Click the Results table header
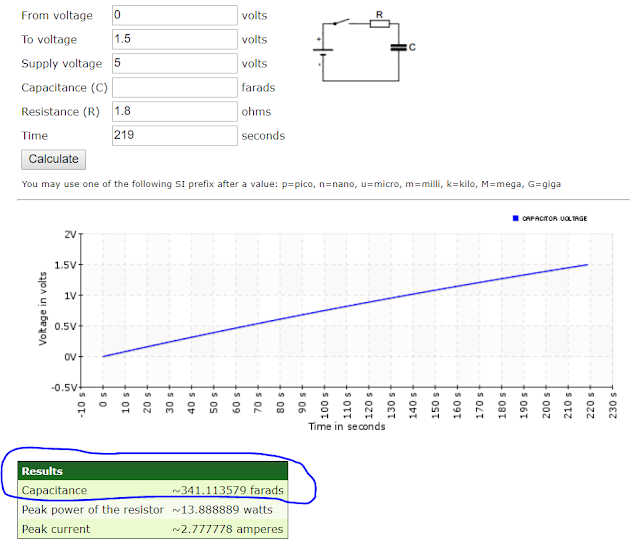 153,471
